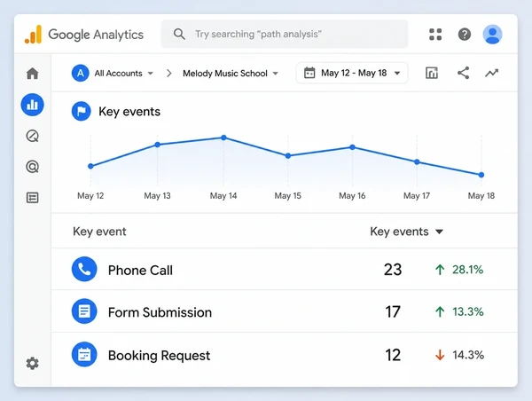Open the insights trend line icon
This screenshot has height=401, width=532.
point(491,73)
